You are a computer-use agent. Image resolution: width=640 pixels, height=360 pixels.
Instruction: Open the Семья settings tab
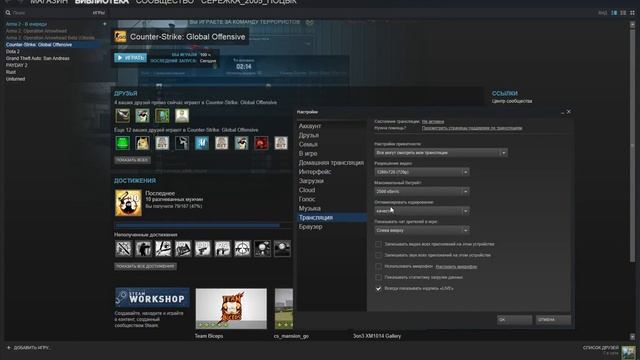(308, 144)
